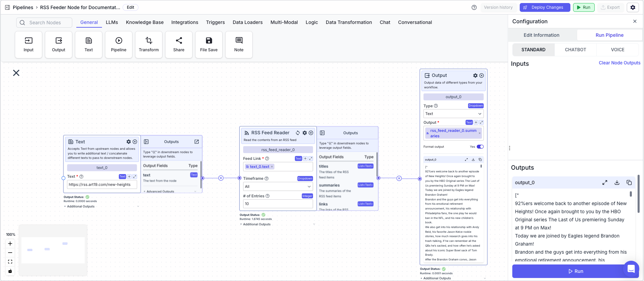Viewport: 644px width, 281px height.
Task: Open Output node settings gear
Action: point(475,76)
